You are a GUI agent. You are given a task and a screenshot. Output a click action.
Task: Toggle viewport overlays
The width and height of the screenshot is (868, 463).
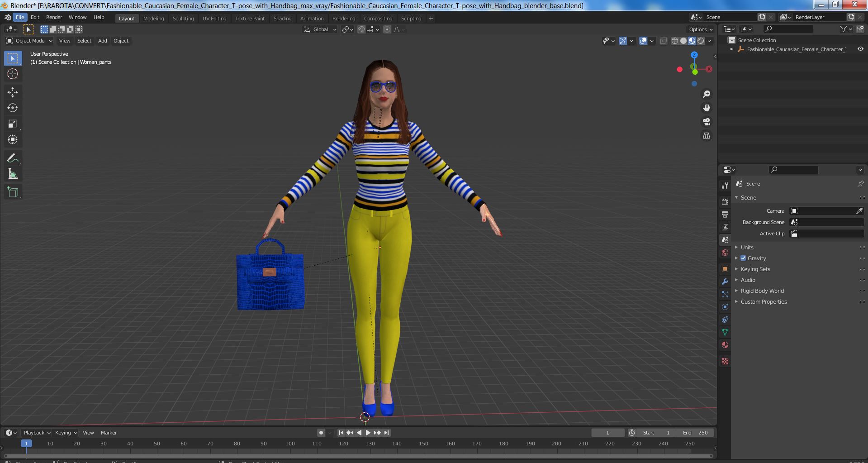[x=643, y=41]
